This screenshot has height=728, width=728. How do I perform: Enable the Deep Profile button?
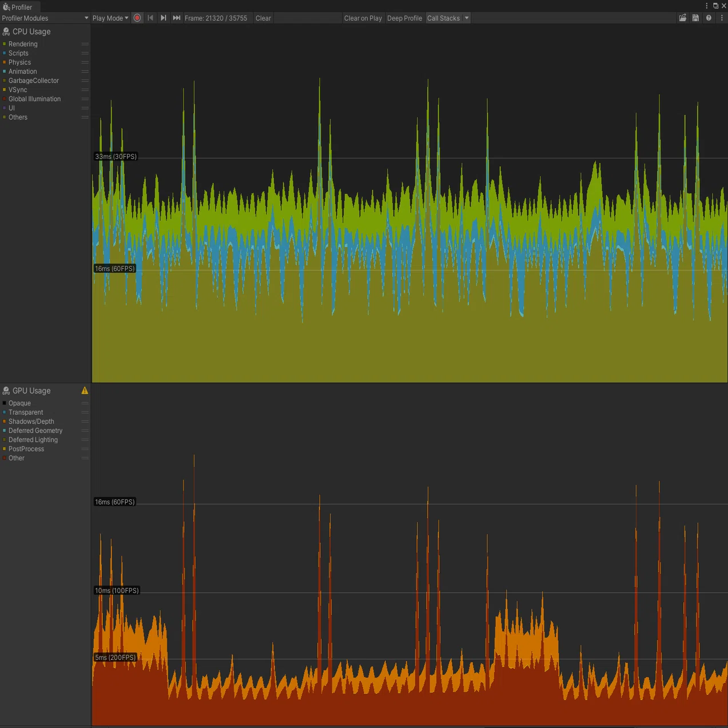[x=404, y=18]
